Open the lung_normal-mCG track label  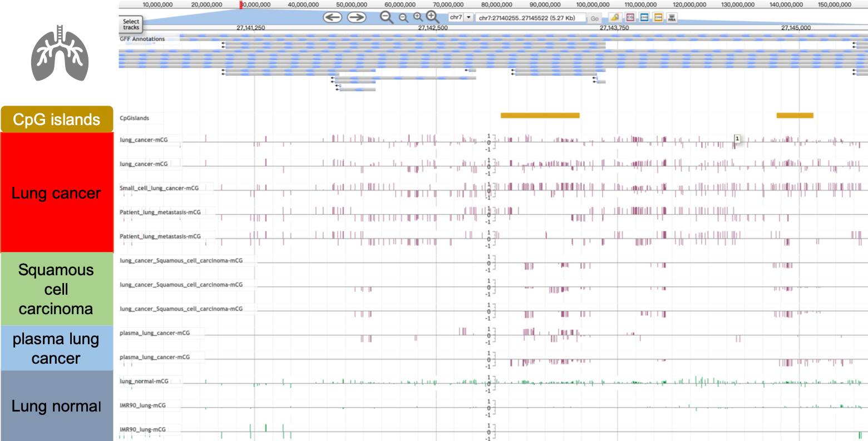pos(144,381)
